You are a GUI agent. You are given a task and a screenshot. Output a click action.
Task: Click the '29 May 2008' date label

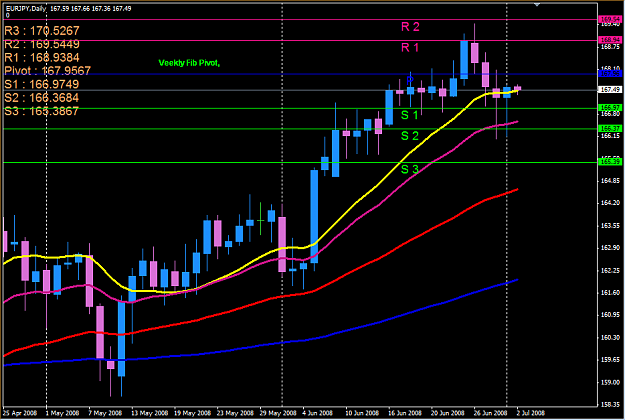pos(278,413)
